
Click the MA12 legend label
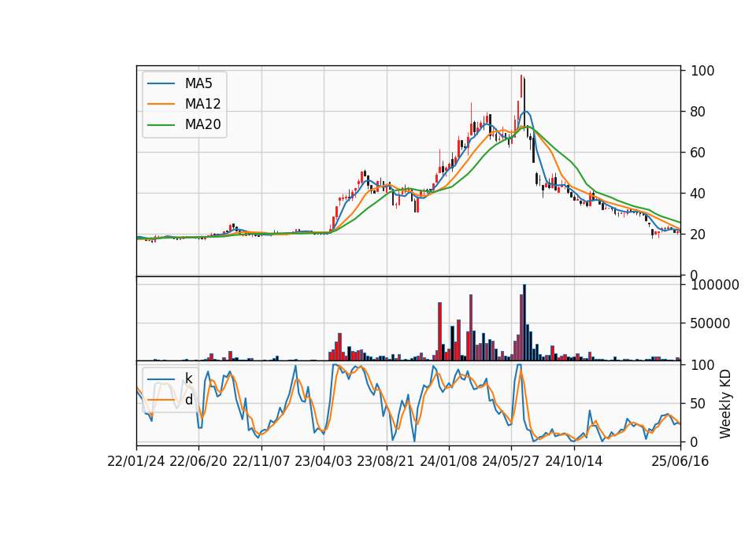(202, 104)
